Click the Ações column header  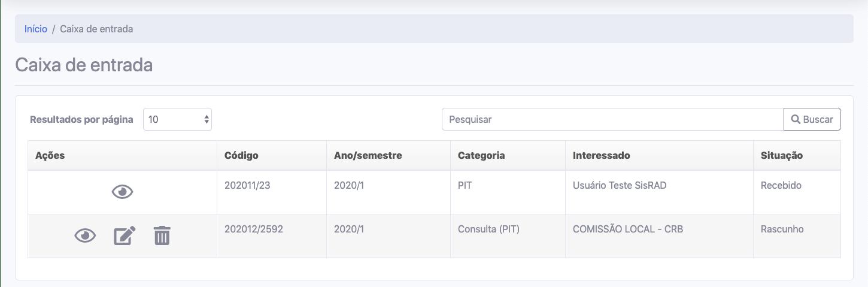point(50,156)
